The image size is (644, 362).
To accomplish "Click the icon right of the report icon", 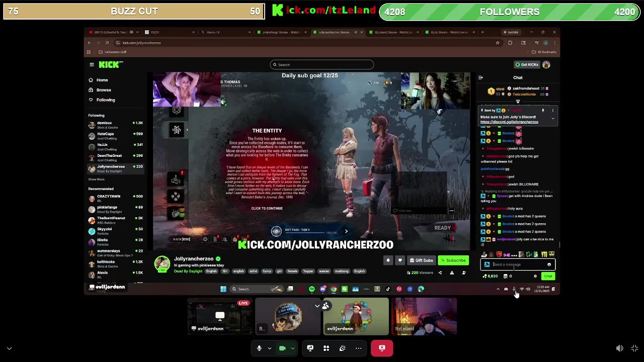I will click(x=464, y=273).
